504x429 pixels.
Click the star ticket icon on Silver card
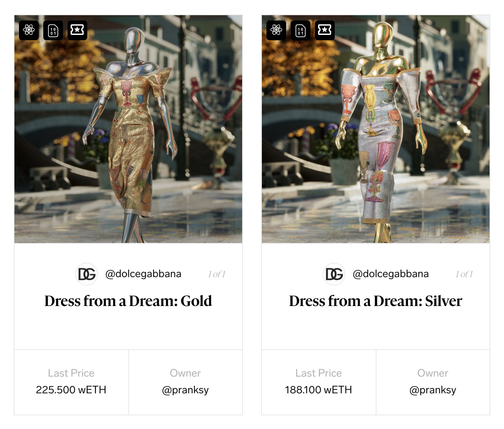tap(325, 30)
